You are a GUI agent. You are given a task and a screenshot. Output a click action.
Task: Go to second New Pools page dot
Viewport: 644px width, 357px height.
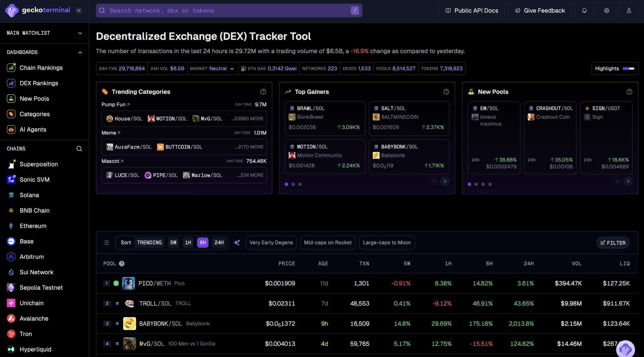tap(476, 184)
